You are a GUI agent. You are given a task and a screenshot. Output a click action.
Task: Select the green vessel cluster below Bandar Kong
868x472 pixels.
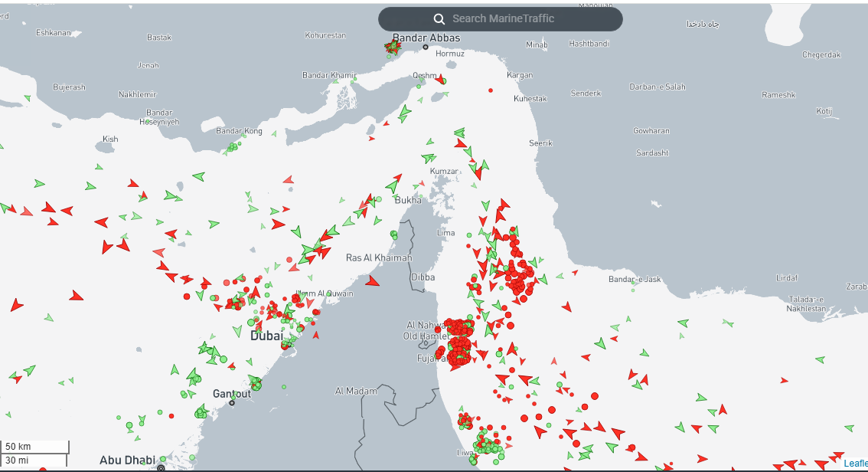click(x=233, y=147)
